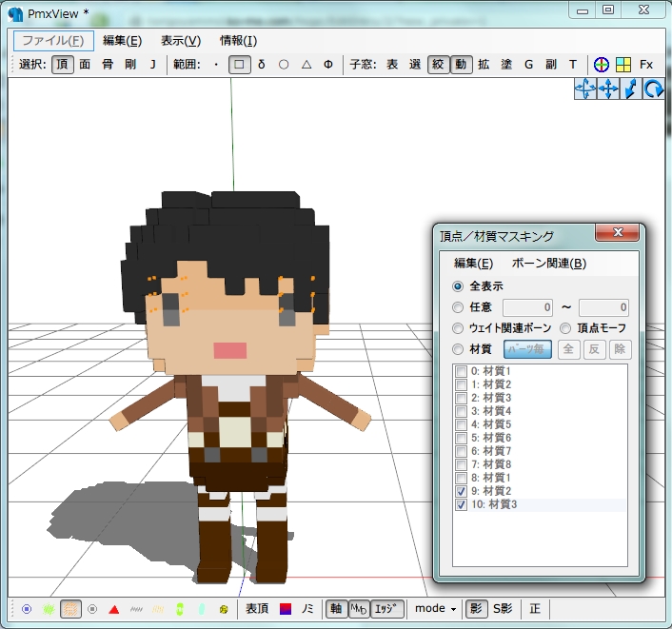Open the T sub-window
Viewport: 672px width, 629px height.
click(573, 65)
